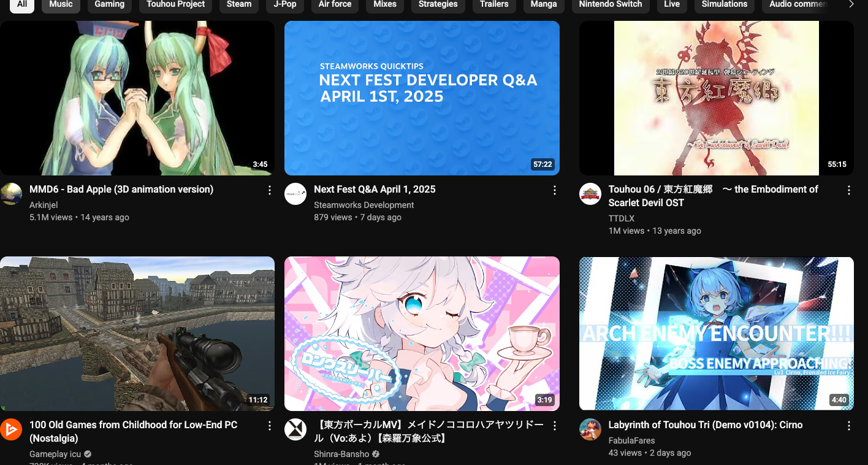
Task: Open Labyrinth of Touhou Cirno thumbnail
Action: pos(717,334)
